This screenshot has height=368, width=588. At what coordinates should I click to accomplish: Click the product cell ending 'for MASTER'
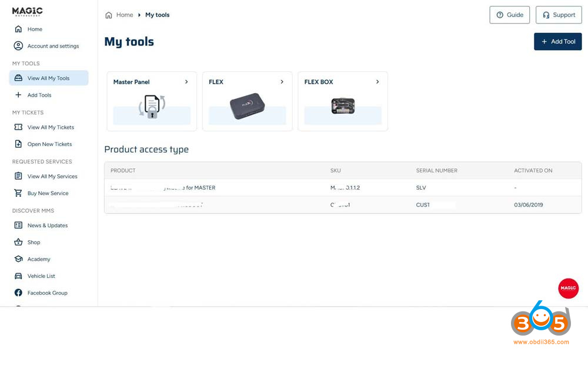(163, 188)
